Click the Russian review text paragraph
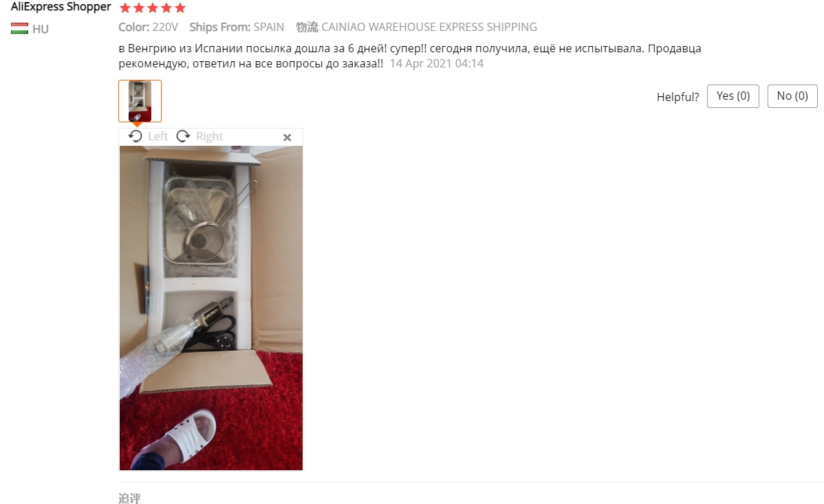Viewport: 824px width, 504px height. coord(410,56)
